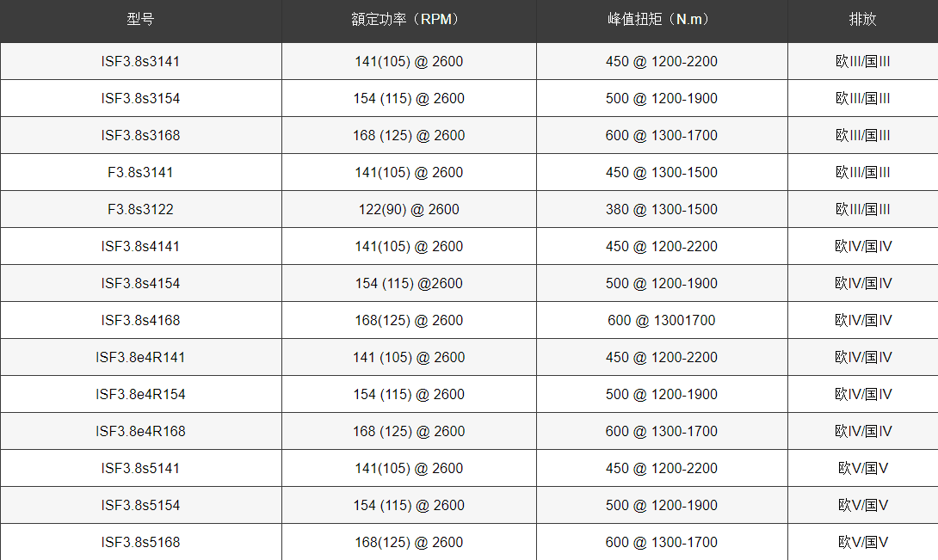The width and height of the screenshot is (938, 560).
Task: Click 欧IV/国IV in ISF3.8e4R141 row
Action: coord(863,358)
